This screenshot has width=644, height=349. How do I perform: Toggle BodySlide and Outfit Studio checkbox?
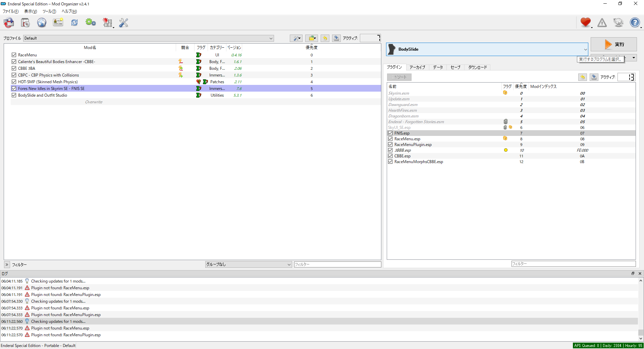pyautogui.click(x=14, y=95)
